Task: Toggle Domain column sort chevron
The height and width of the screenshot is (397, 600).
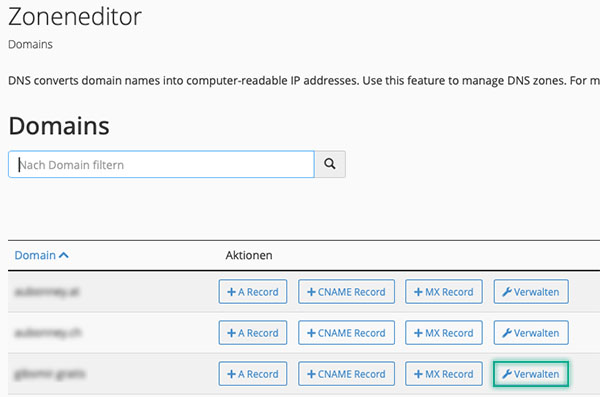Action: pos(64,255)
